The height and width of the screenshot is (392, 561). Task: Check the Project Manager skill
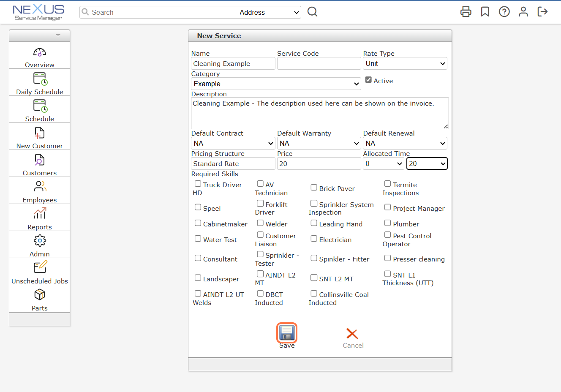pyautogui.click(x=387, y=207)
